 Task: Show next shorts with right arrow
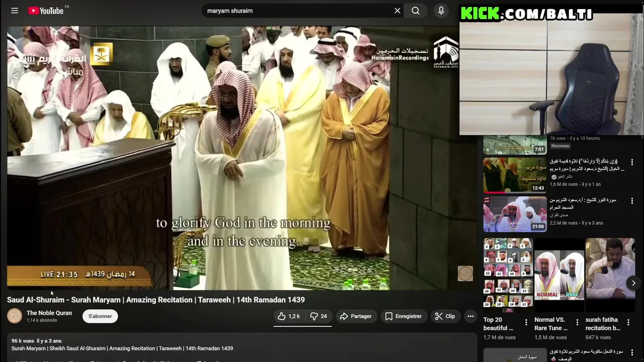click(633, 283)
